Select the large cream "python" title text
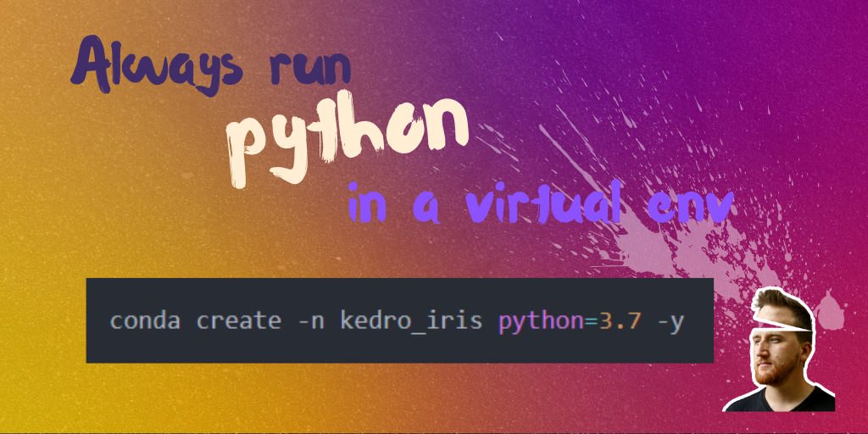The image size is (868, 434). [x=348, y=136]
